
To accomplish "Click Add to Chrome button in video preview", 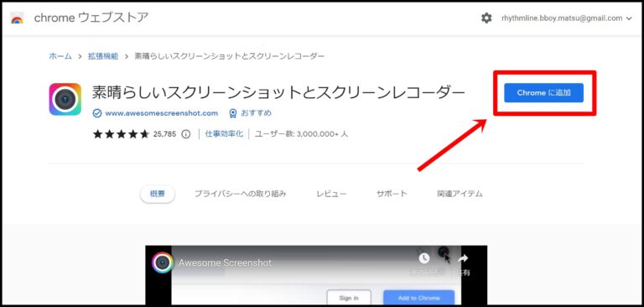I will tap(419, 298).
